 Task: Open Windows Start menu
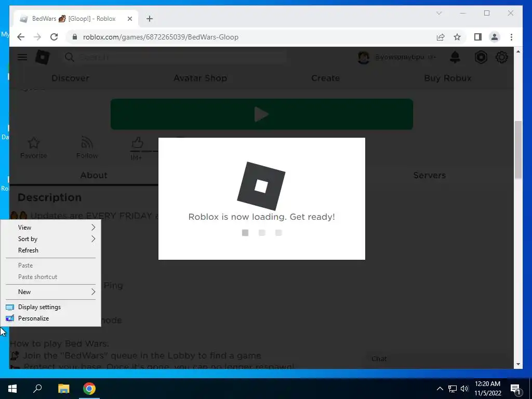pos(12,389)
